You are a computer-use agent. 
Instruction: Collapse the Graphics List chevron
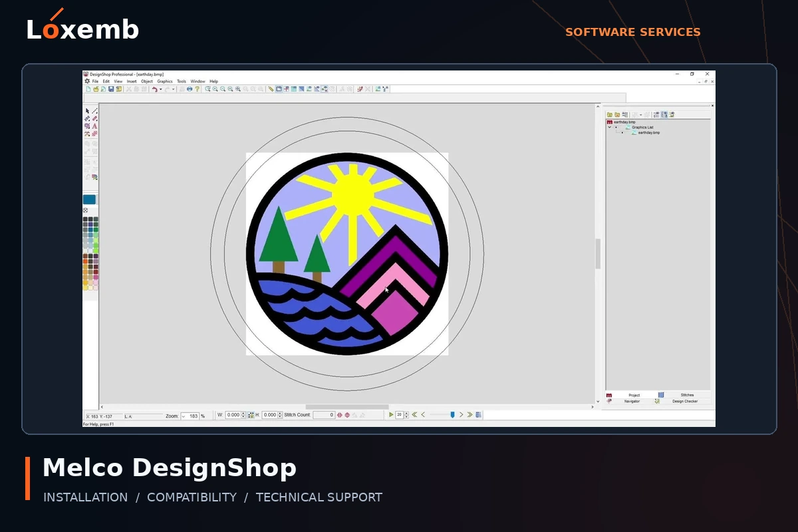pos(609,127)
